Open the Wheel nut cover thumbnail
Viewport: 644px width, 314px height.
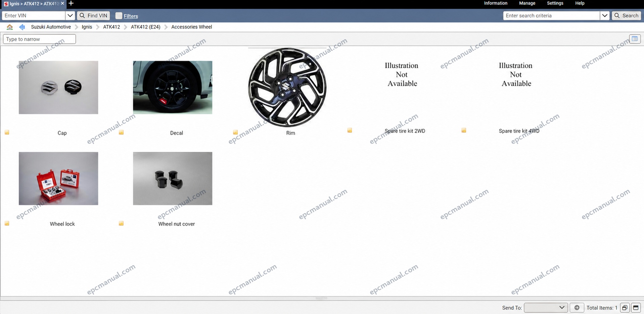(x=173, y=179)
